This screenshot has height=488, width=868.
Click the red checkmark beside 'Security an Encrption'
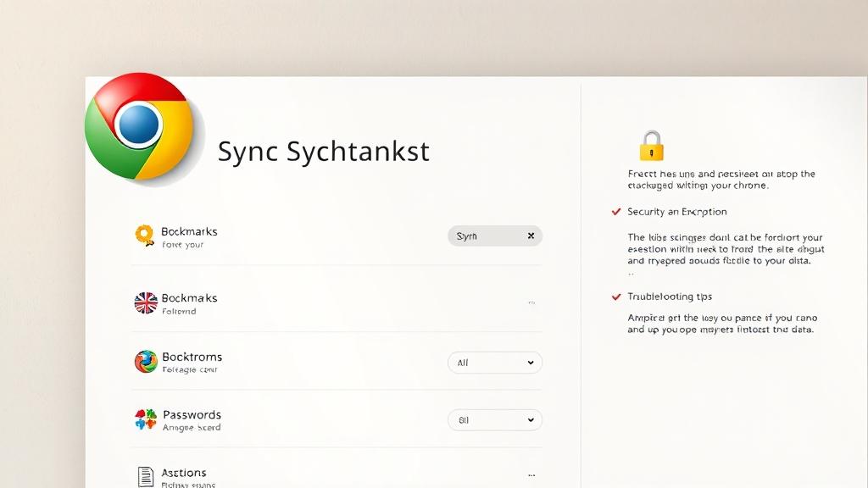[x=616, y=211]
